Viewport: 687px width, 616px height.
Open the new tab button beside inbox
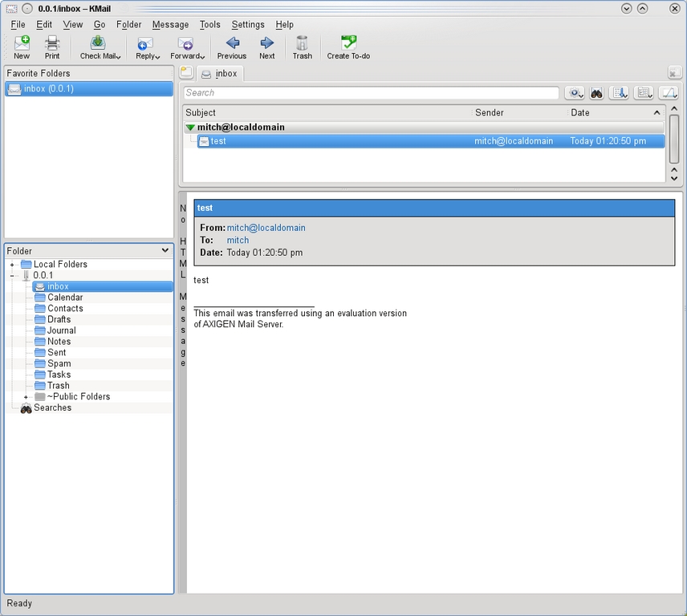tap(186, 73)
